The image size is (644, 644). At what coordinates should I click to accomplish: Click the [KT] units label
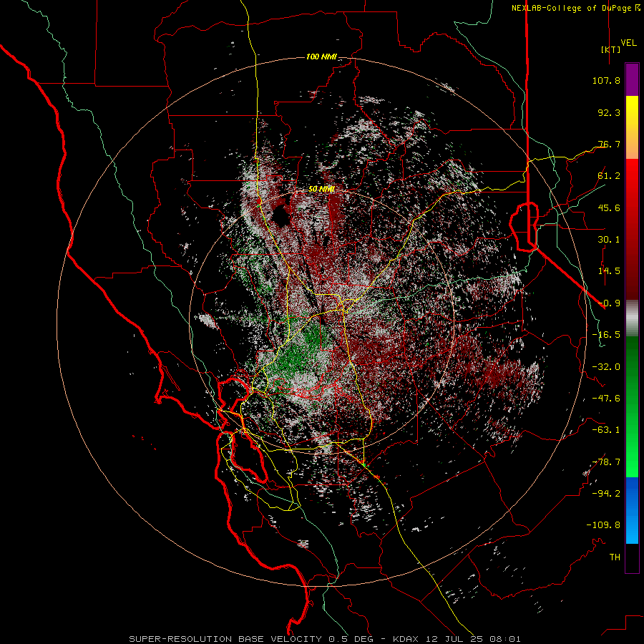pyautogui.click(x=610, y=49)
